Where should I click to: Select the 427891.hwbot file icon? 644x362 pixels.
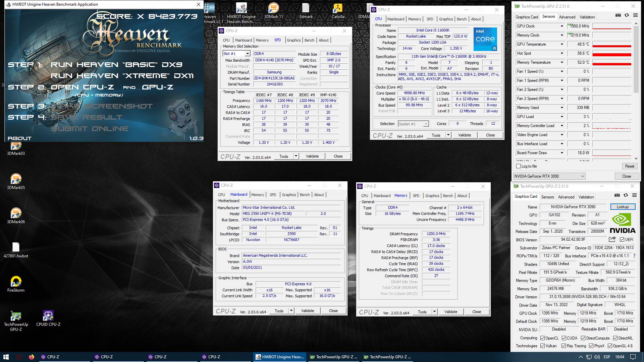(16, 250)
